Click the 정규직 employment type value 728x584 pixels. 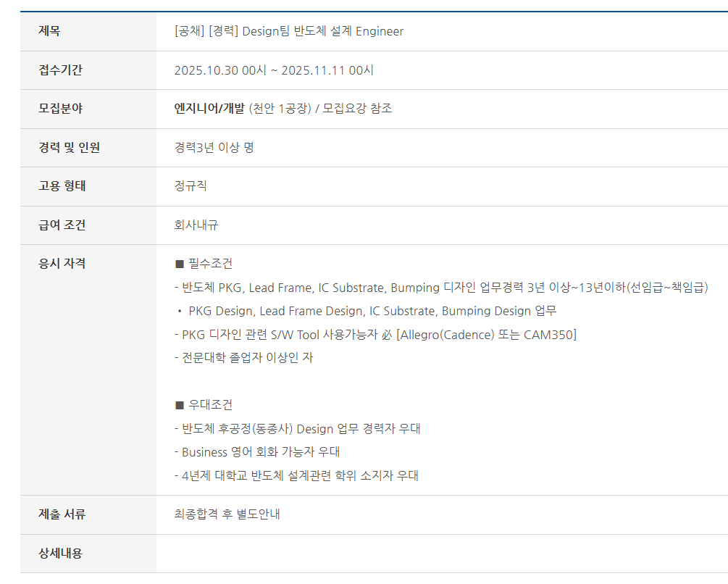coord(191,186)
